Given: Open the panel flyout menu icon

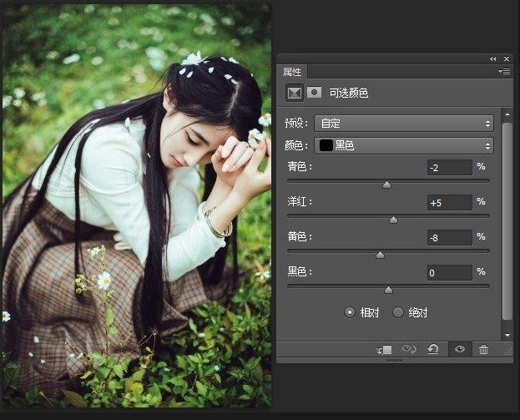Looking at the screenshot, I should [504, 72].
